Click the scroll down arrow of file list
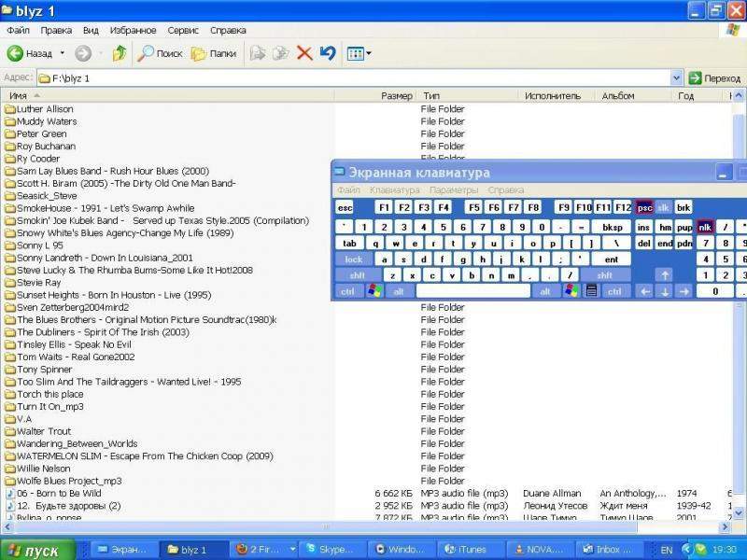Screen dimensions: 747x560 tap(738, 512)
